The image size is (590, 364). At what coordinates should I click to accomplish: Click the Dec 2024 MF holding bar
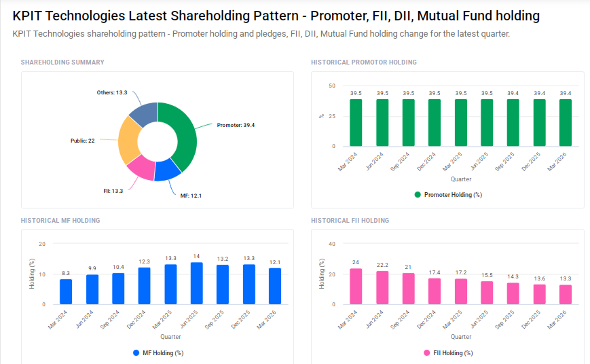pyautogui.click(x=144, y=286)
